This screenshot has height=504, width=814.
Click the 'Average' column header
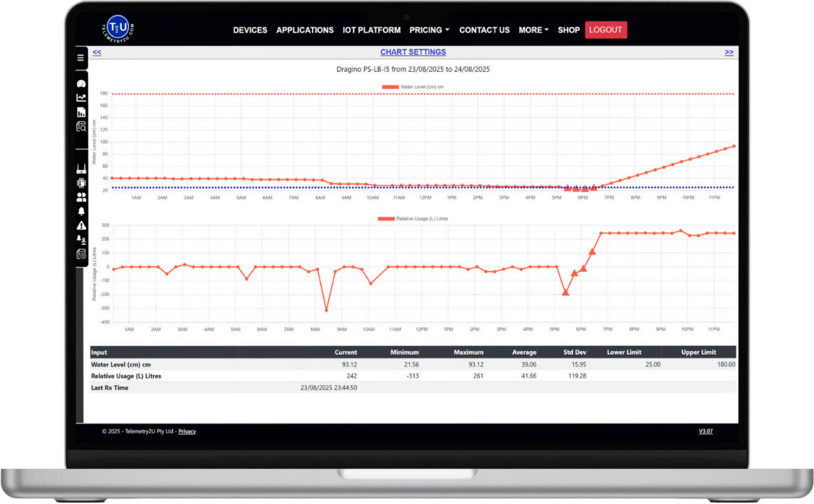click(x=524, y=352)
